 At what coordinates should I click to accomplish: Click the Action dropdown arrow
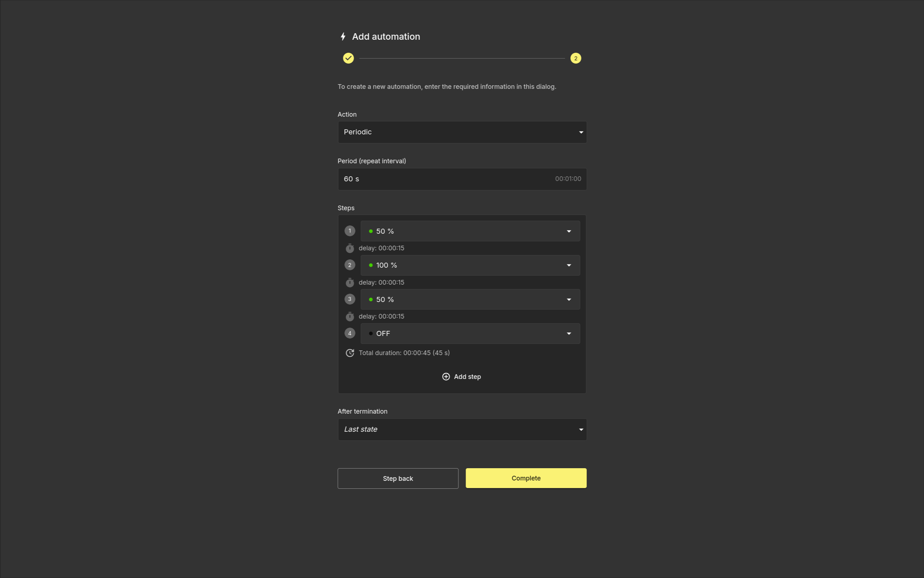tap(581, 132)
